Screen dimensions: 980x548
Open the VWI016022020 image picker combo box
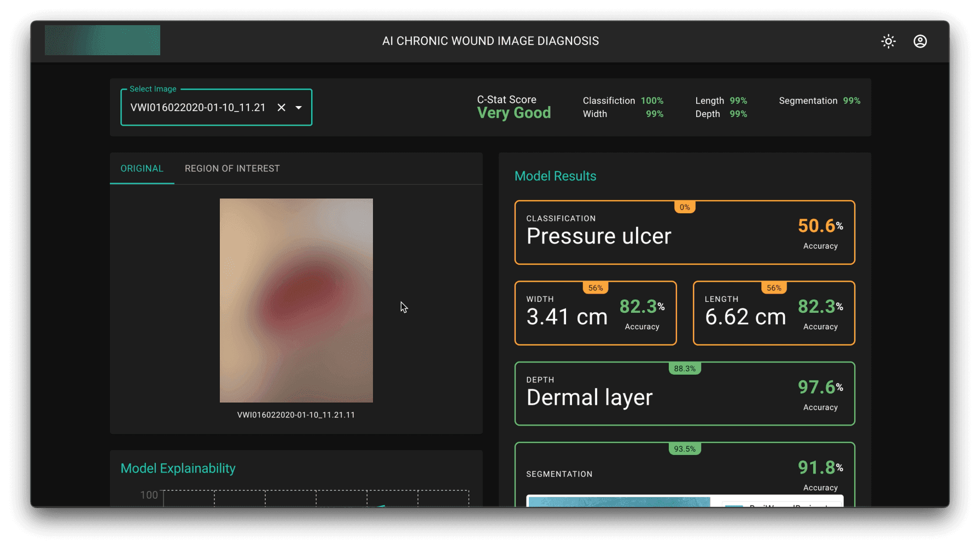[202, 107]
